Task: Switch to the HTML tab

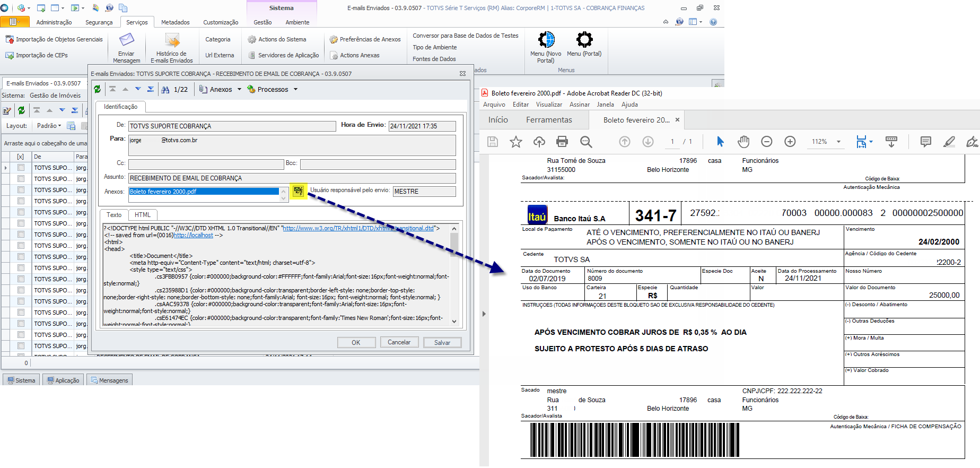Action: pos(143,215)
